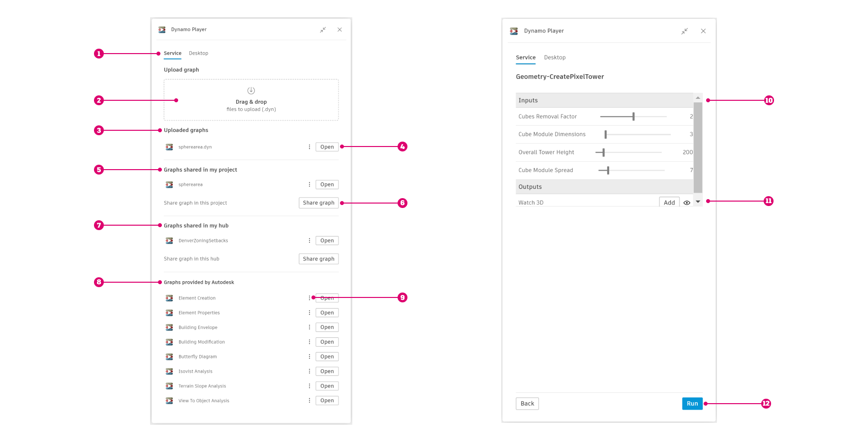Image resolution: width=868 pixels, height=442 pixels.
Task: Select Desktop tab in right window
Action: [555, 58]
